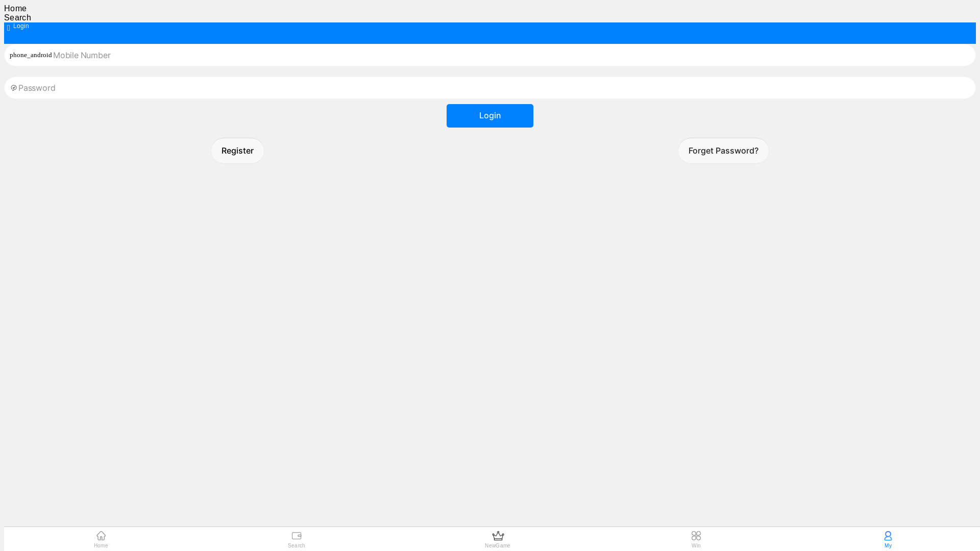980x551 pixels.
Task: Select the My profile icon
Action: [888, 536]
